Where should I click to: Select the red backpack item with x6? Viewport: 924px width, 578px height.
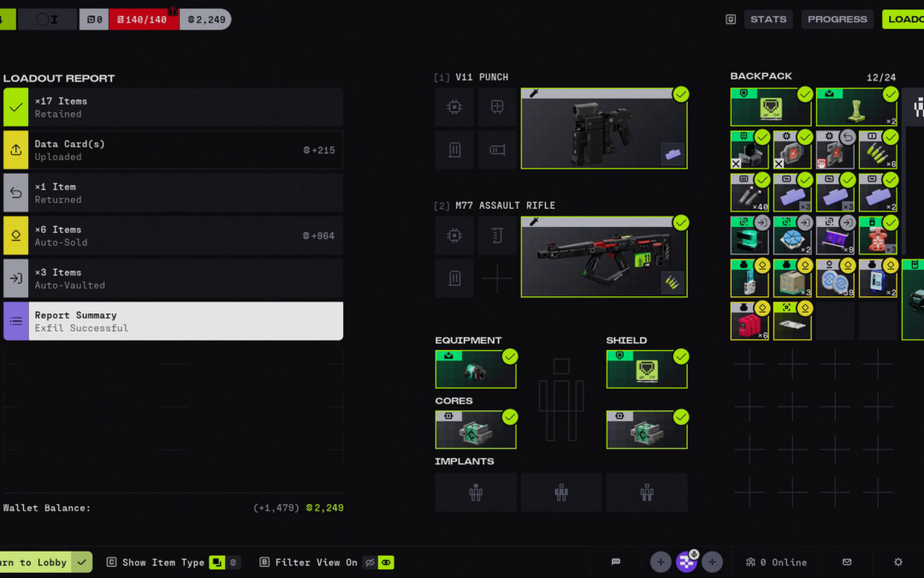(750, 321)
